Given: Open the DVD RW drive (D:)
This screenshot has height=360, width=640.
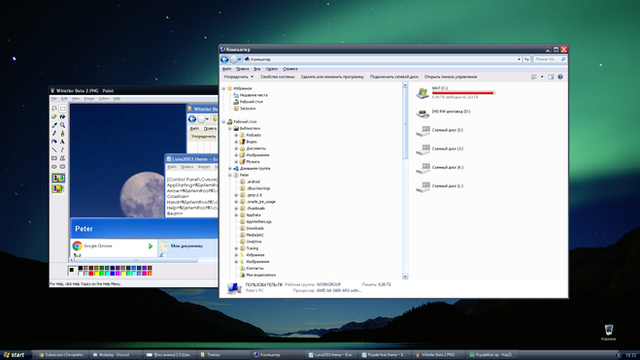Looking at the screenshot, I should coord(443,112).
